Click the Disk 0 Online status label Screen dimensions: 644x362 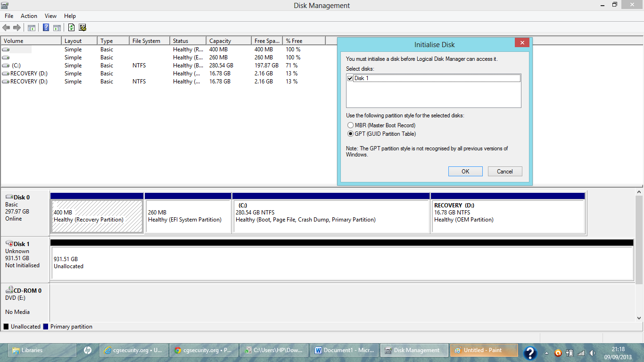click(x=14, y=219)
